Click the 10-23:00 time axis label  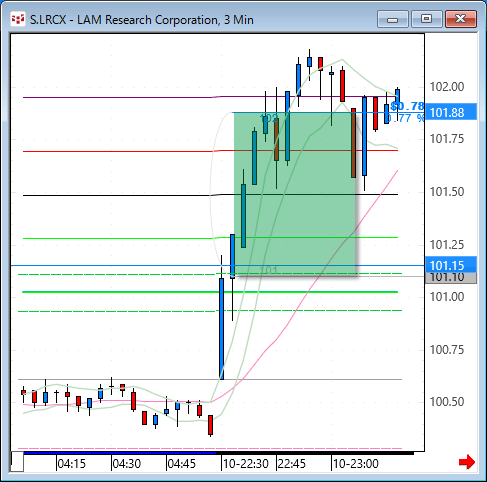(356, 464)
